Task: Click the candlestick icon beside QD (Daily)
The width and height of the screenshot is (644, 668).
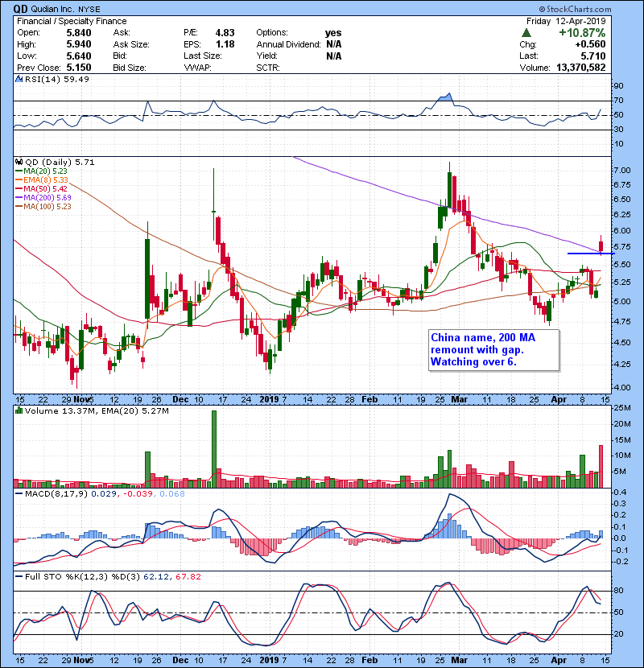Action: (x=19, y=162)
